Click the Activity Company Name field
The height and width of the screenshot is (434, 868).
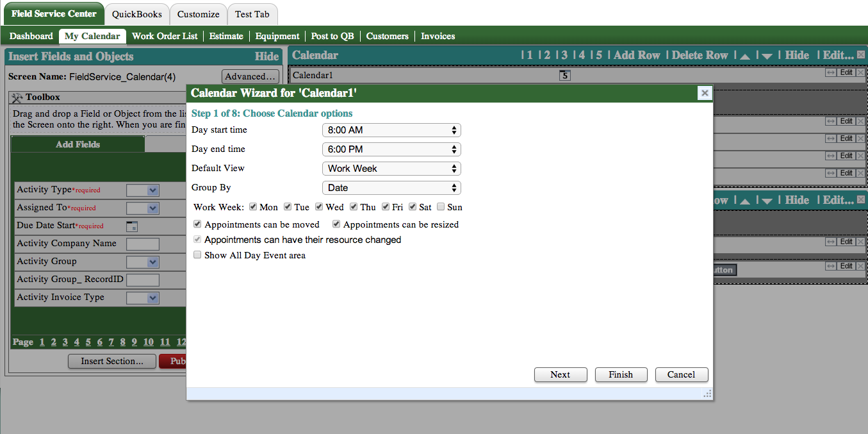point(142,244)
